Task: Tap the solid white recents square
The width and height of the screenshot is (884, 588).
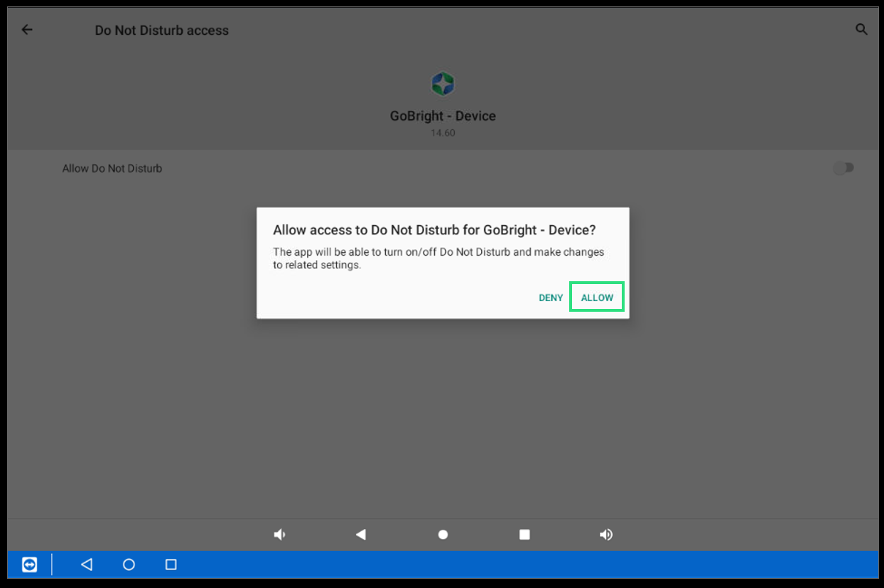Action: (524, 535)
